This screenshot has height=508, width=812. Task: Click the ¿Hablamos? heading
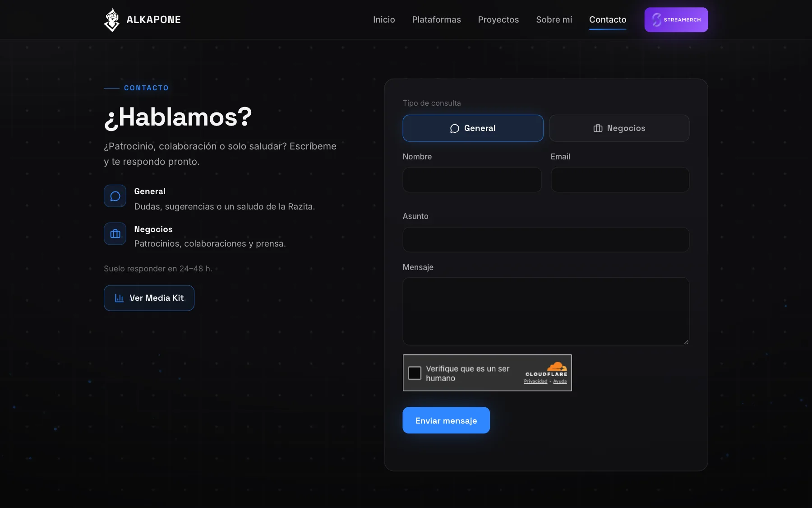coord(178,117)
